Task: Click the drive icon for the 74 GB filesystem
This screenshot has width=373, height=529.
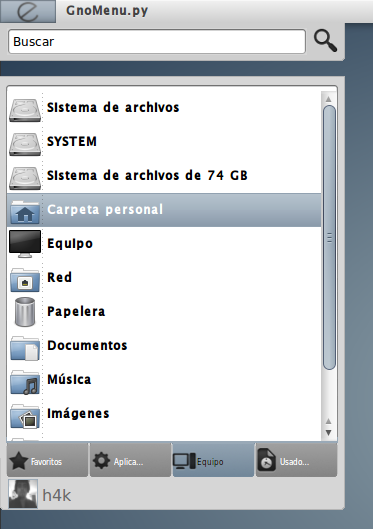Action: 25,178
